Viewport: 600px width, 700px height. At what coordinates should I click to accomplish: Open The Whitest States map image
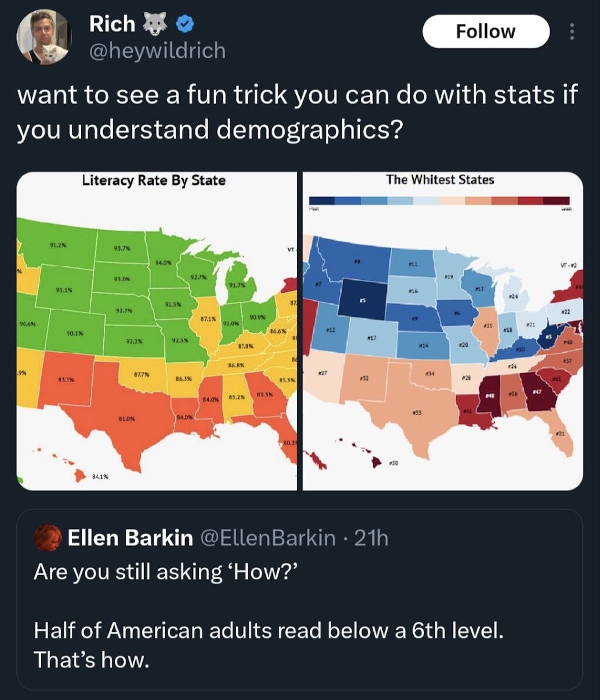[442, 331]
